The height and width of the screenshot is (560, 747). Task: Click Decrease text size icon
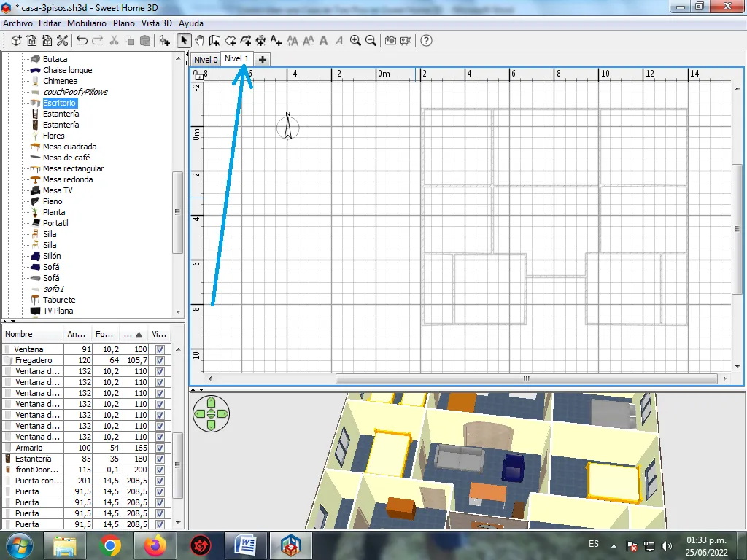tap(309, 41)
